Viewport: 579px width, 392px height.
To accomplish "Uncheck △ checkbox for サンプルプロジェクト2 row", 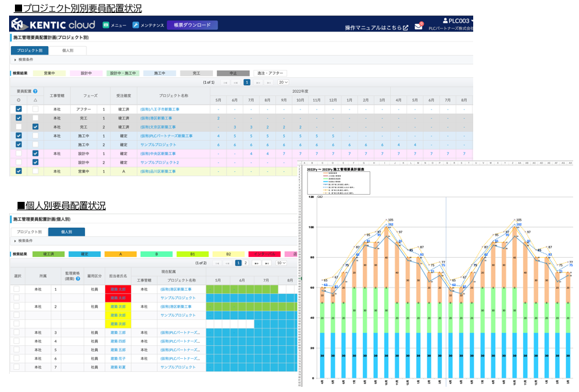I will click(36, 162).
